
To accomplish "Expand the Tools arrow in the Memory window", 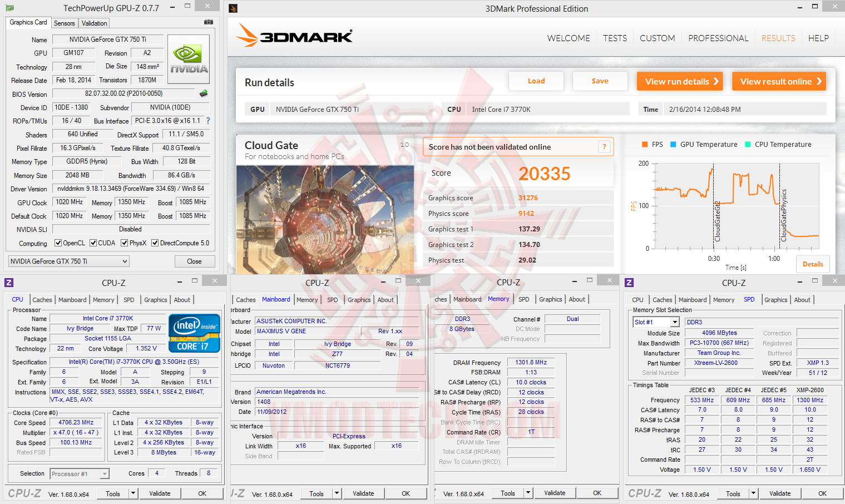I will pos(528,493).
